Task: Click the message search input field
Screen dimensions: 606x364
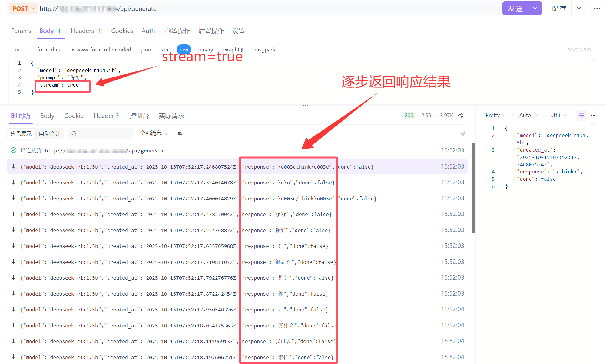Action: click(103, 133)
